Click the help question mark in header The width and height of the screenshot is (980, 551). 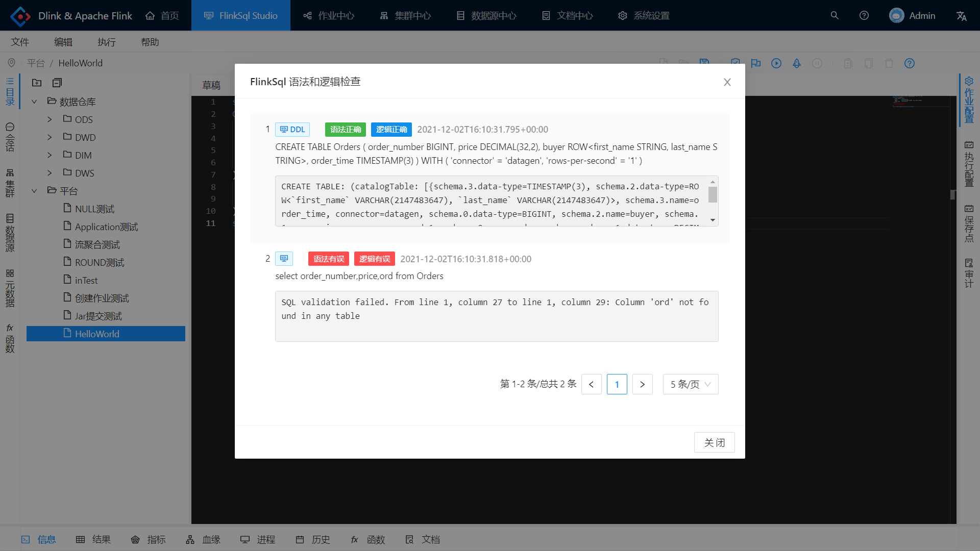click(x=864, y=15)
